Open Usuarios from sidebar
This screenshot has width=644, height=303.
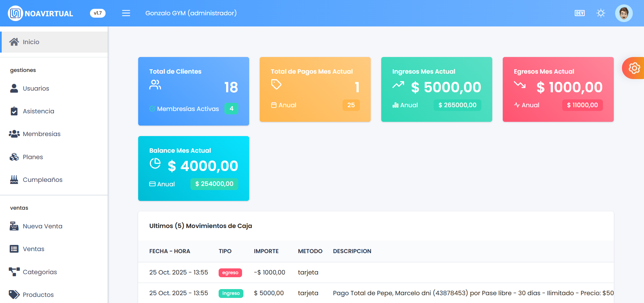click(x=36, y=89)
